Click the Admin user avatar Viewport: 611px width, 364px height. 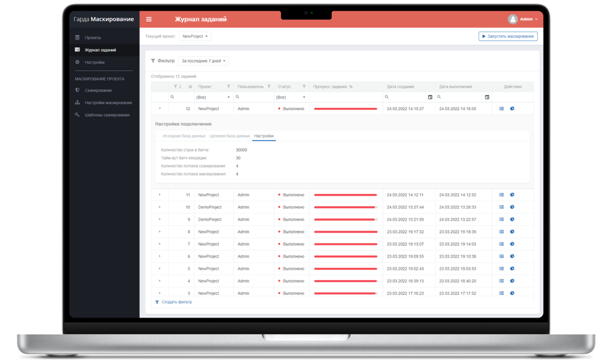513,19
